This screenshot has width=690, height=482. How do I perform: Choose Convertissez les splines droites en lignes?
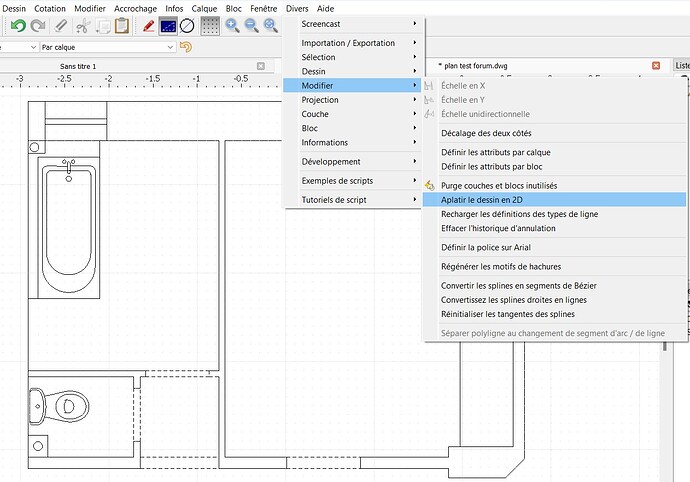point(554,300)
